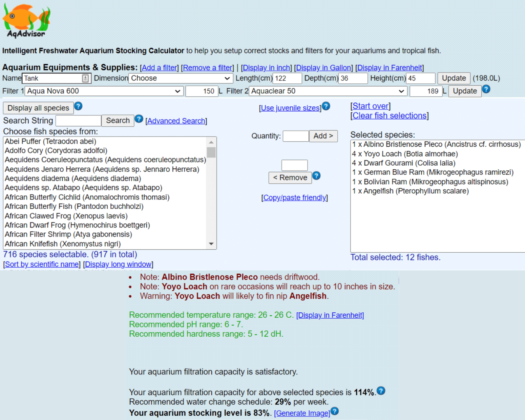Image resolution: width=525 pixels, height=420 pixels.
Task: Expand the Filter 1 Aqua Nova 600 dropdown
Action: point(104,91)
